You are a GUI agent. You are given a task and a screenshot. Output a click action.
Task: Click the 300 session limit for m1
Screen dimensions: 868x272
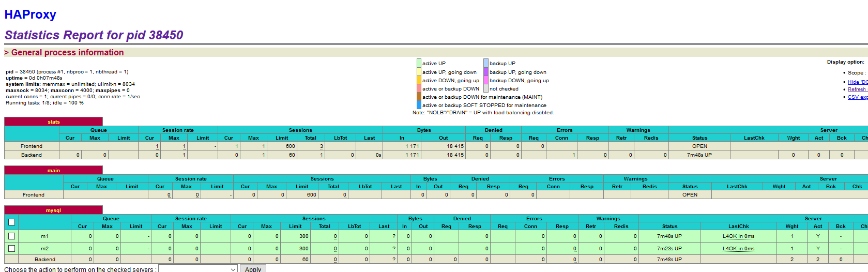pyautogui.click(x=304, y=236)
